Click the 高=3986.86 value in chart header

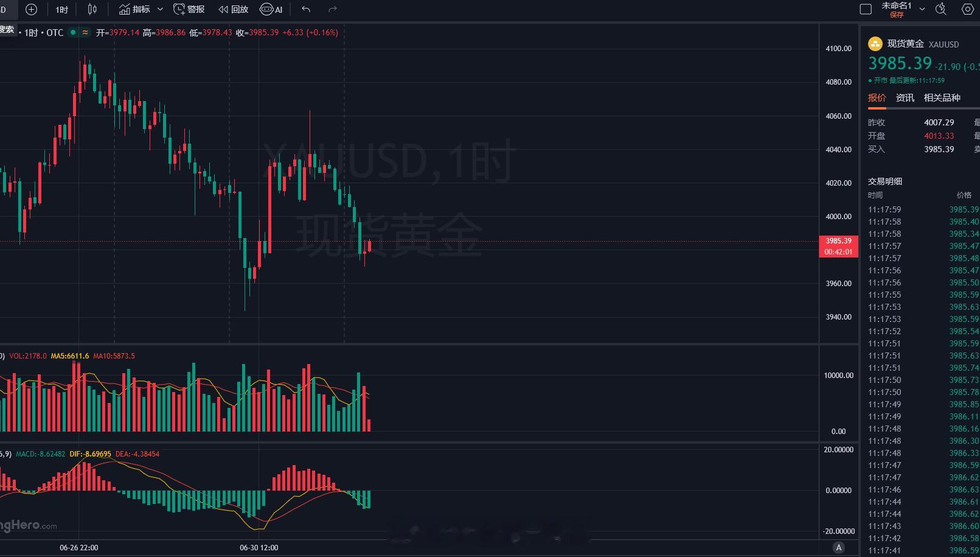tap(164, 32)
